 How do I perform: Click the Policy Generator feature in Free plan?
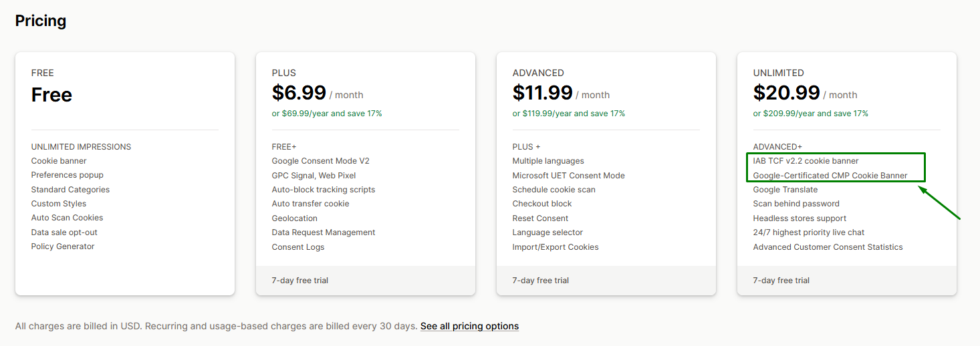[63, 246]
